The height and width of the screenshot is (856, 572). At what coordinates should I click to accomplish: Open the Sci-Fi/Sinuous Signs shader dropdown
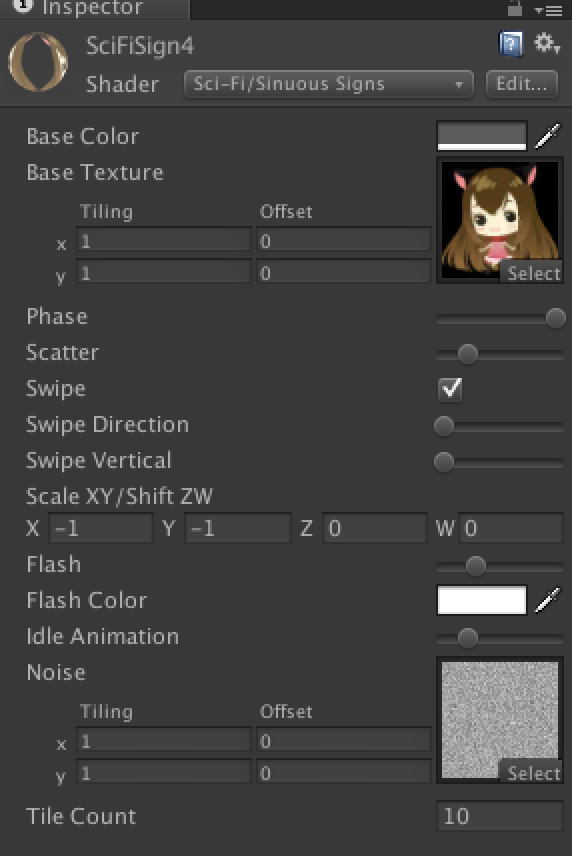(329, 84)
